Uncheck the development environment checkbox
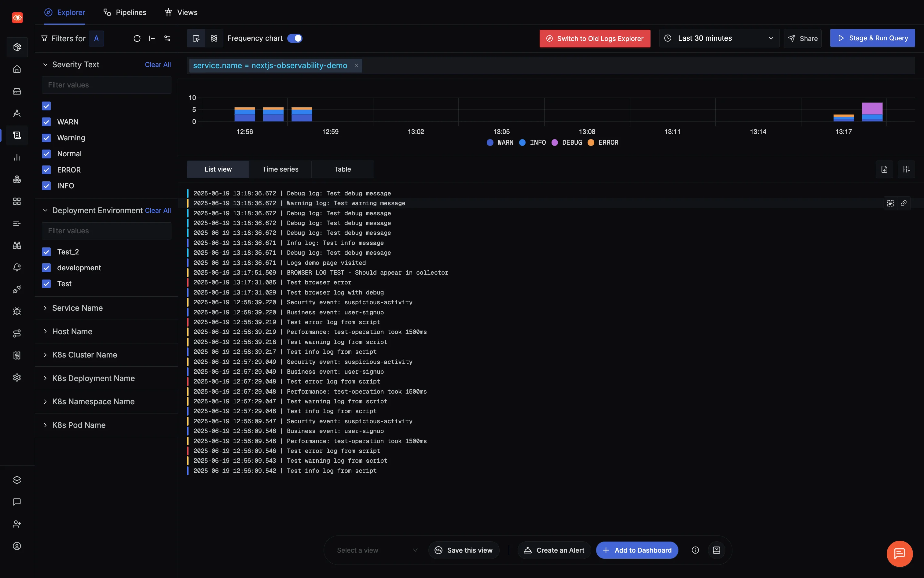This screenshot has height=578, width=924. 46,268
